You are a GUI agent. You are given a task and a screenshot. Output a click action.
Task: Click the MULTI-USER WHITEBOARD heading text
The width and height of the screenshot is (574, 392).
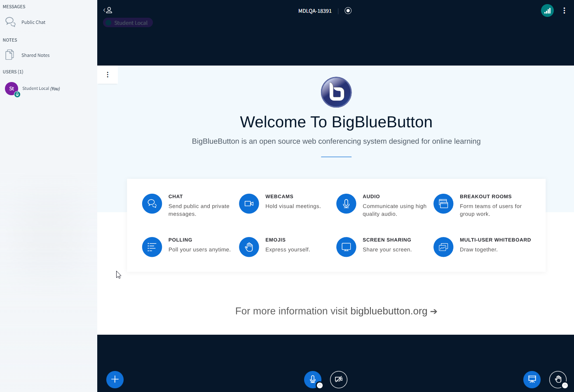coord(495,240)
